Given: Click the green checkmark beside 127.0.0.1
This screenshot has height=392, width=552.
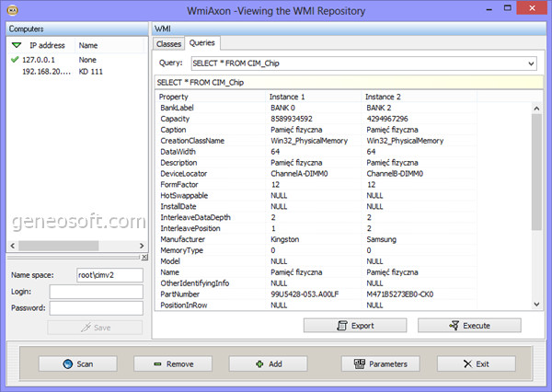Looking at the screenshot, I should tap(15, 60).
